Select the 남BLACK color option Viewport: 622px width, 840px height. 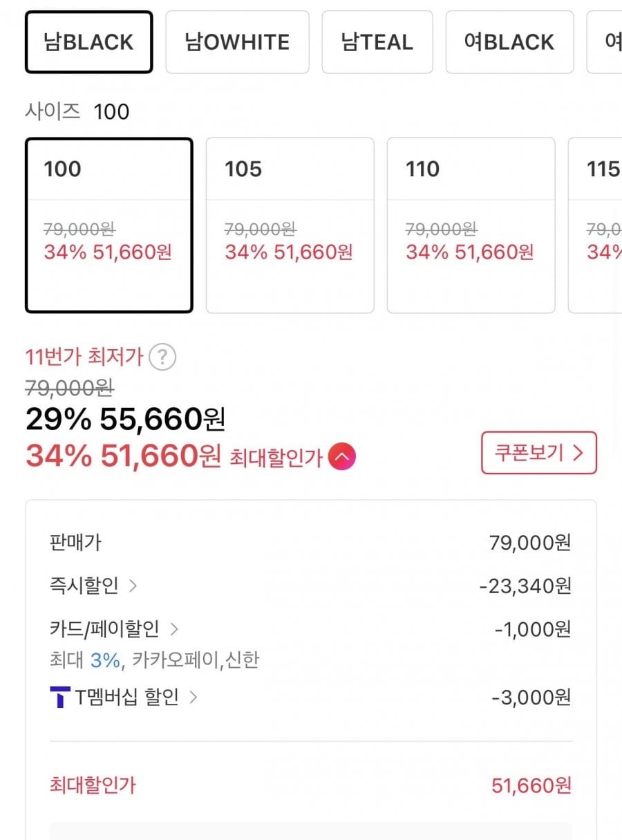click(x=88, y=42)
